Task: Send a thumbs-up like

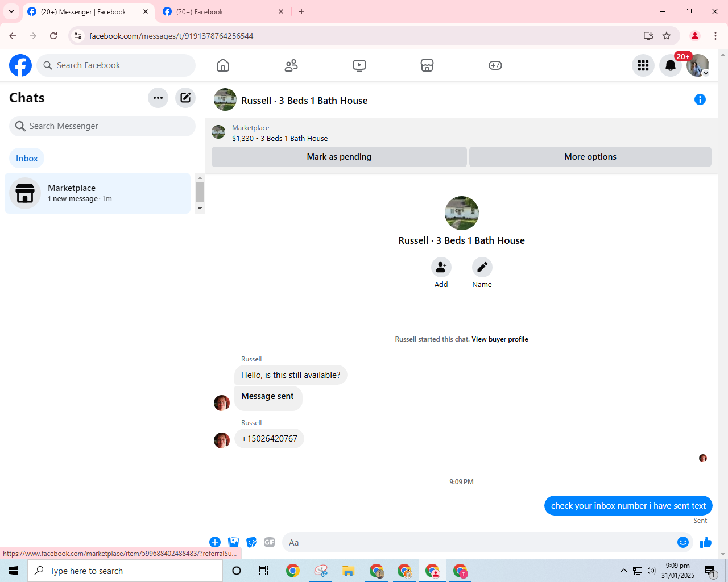Action: click(x=706, y=542)
